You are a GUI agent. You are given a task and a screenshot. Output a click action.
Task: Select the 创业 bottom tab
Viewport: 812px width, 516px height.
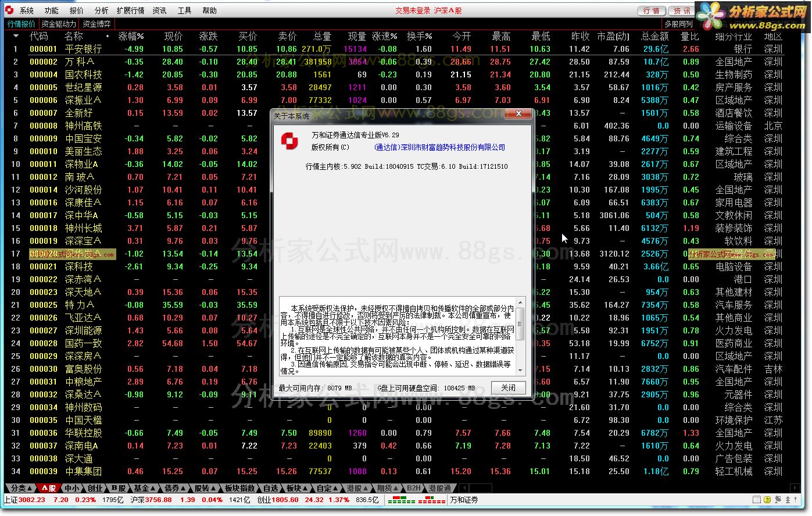[94, 488]
